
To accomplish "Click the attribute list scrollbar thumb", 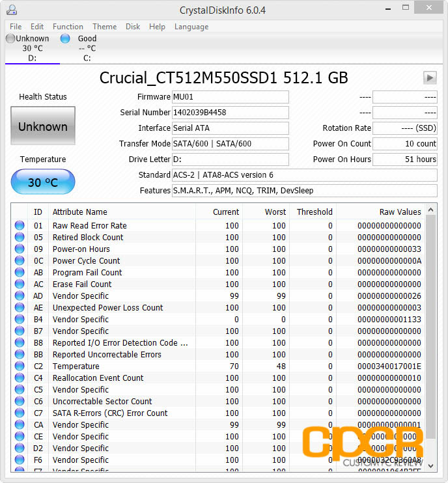I will [x=431, y=327].
